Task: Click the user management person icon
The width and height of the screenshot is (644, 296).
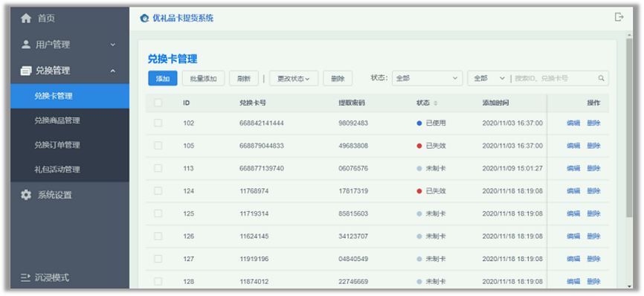Action: (26, 45)
